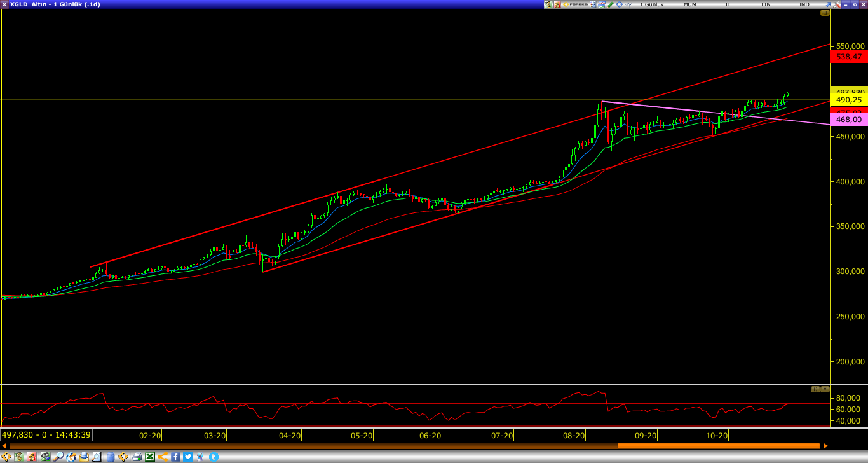Viewport: 868px width, 463px height.
Task: Click the 'XGLD Altın - 1 Günlük' window title
Action: [x=55, y=4]
